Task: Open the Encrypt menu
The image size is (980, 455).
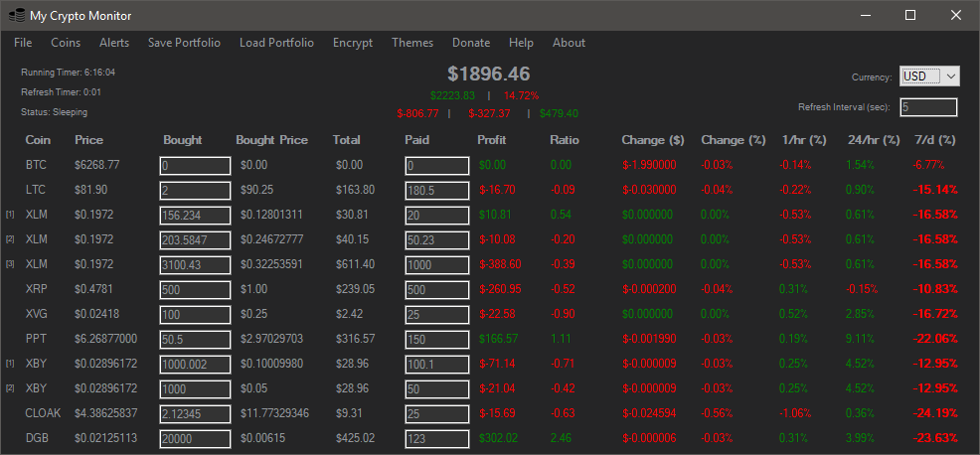Action: (x=353, y=43)
